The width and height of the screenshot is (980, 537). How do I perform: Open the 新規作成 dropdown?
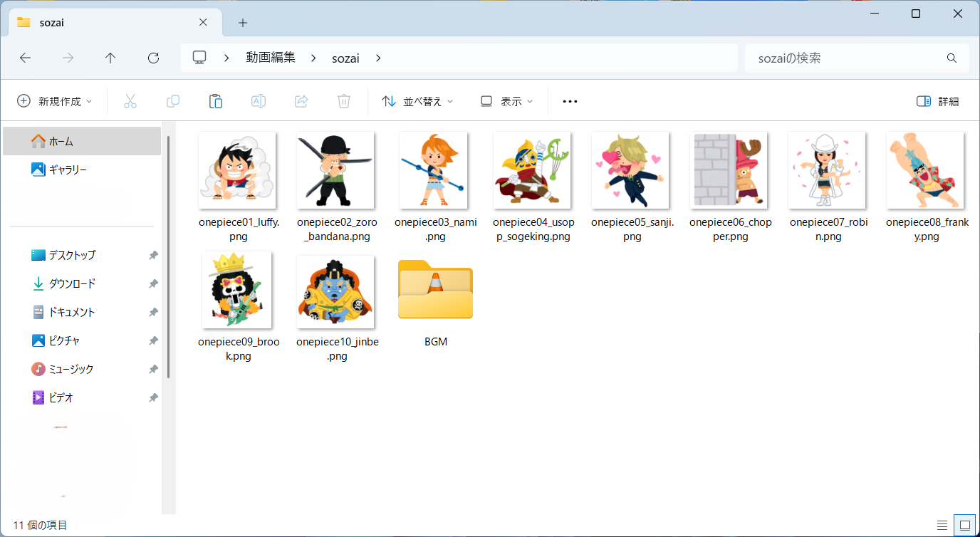coord(55,101)
